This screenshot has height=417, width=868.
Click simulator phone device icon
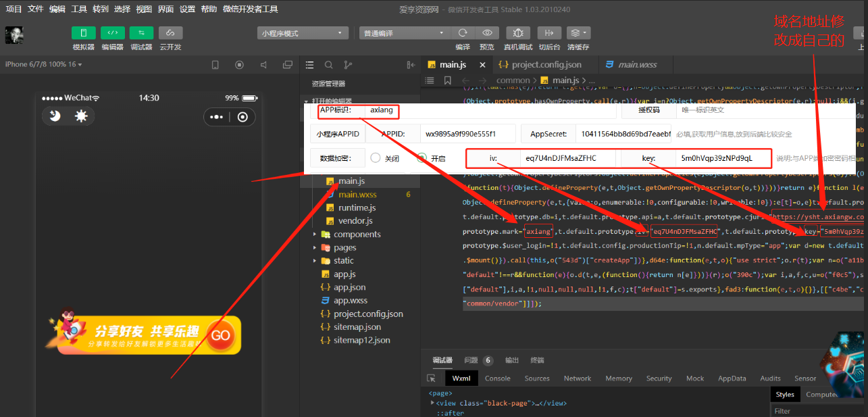tap(215, 65)
